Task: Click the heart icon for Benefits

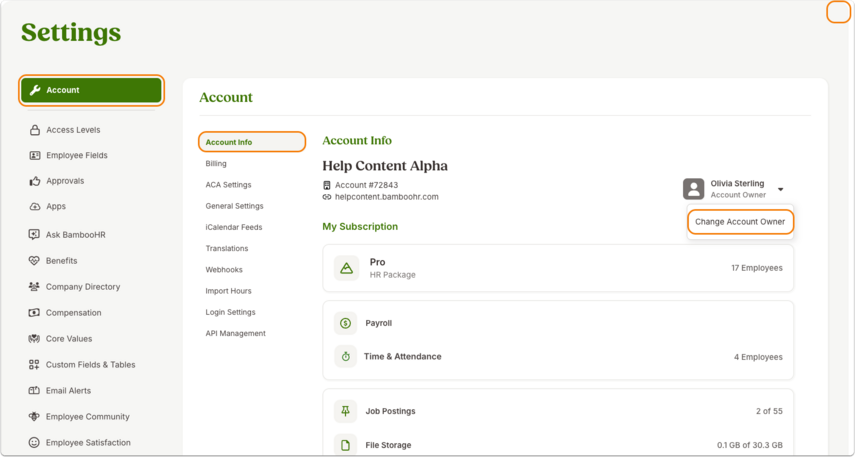Action: (x=34, y=261)
